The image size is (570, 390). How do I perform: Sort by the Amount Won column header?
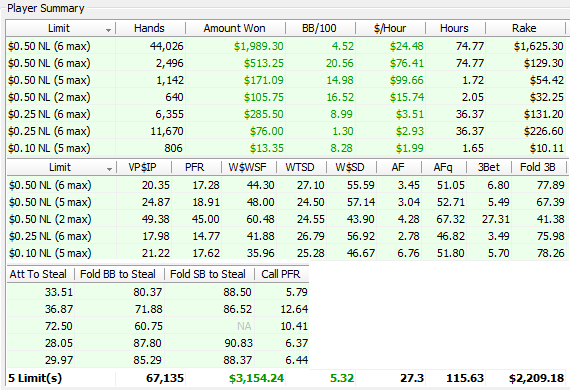pos(234,28)
